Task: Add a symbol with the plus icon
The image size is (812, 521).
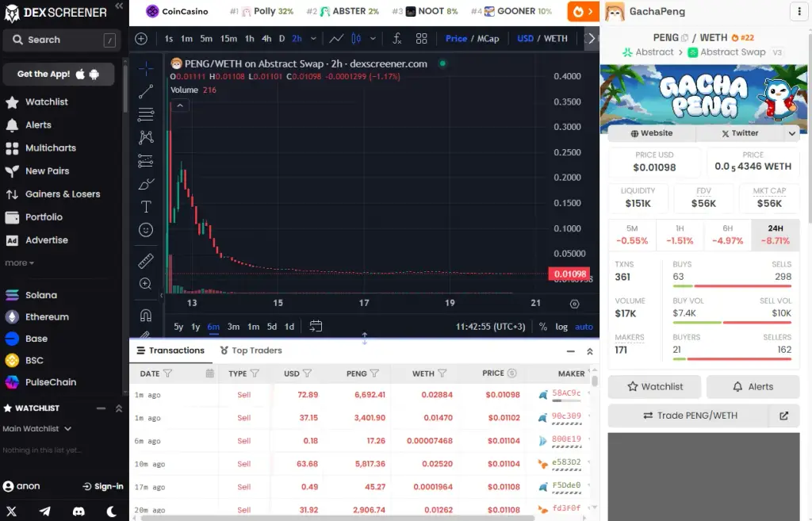Action: [x=141, y=38]
